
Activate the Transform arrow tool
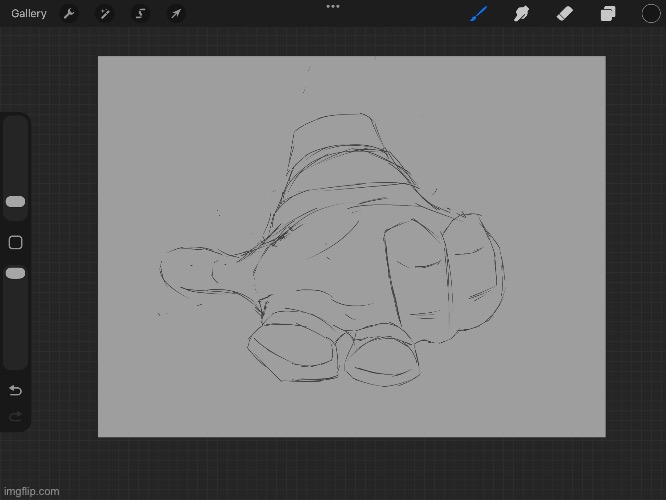click(x=176, y=14)
